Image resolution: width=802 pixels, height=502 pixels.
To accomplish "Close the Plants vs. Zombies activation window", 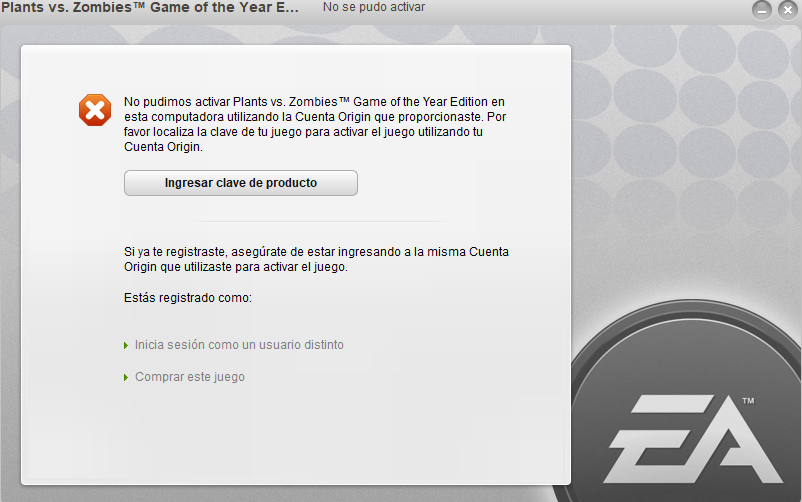I will pyautogui.click(x=788, y=10).
